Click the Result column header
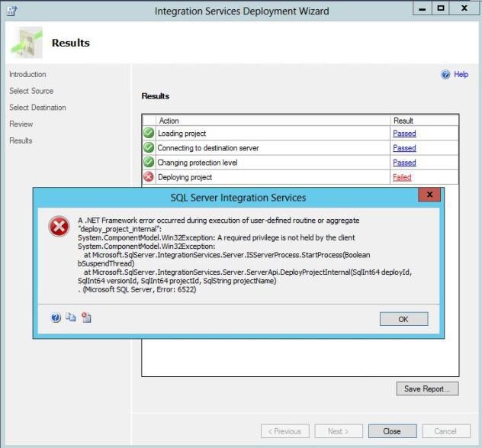The width and height of the screenshot is (482, 448). tap(424, 121)
